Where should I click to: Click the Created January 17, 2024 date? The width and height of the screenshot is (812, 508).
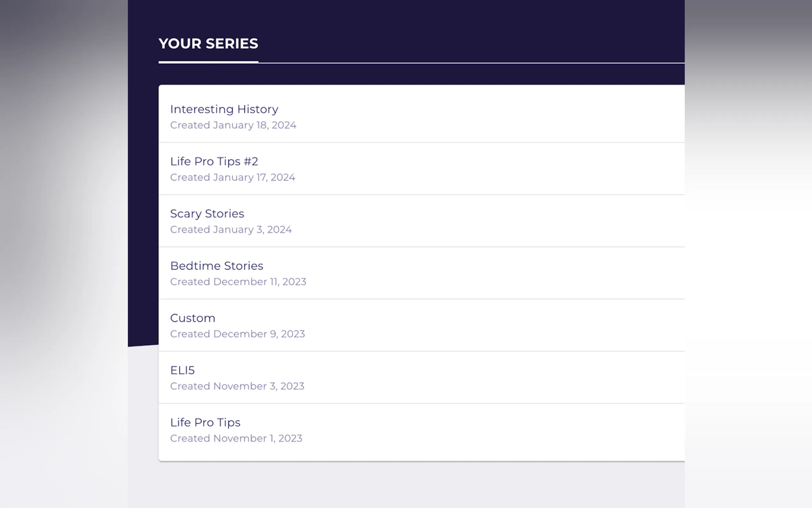pos(232,178)
